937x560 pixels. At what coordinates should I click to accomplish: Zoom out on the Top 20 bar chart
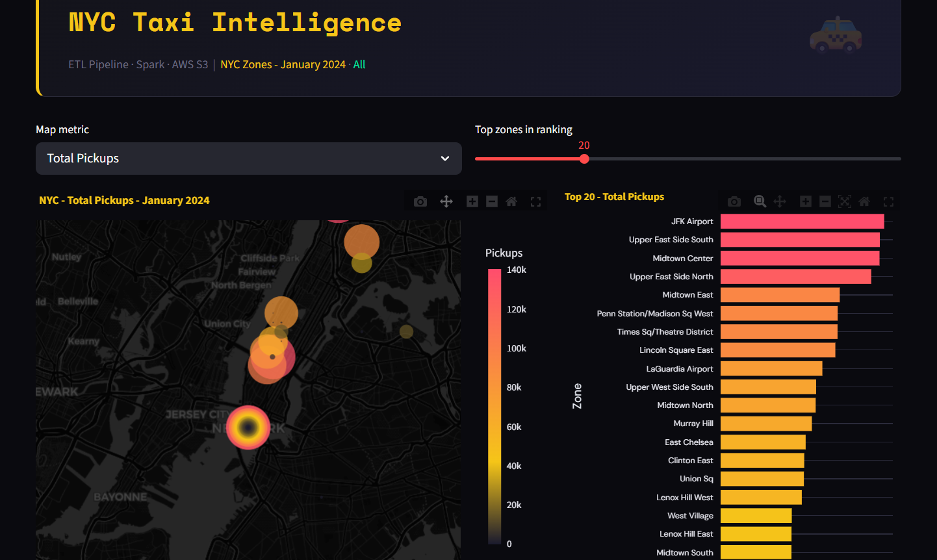pos(825,201)
